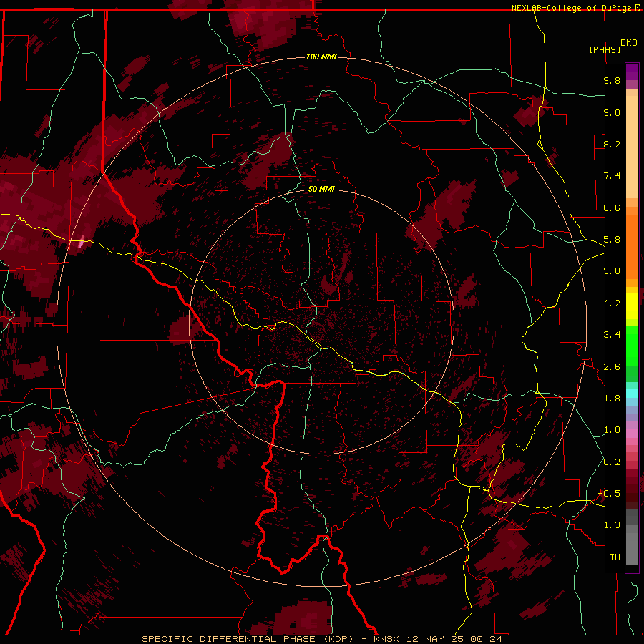
Task: Select the 5.0 scale label
Action: [612, 271]
